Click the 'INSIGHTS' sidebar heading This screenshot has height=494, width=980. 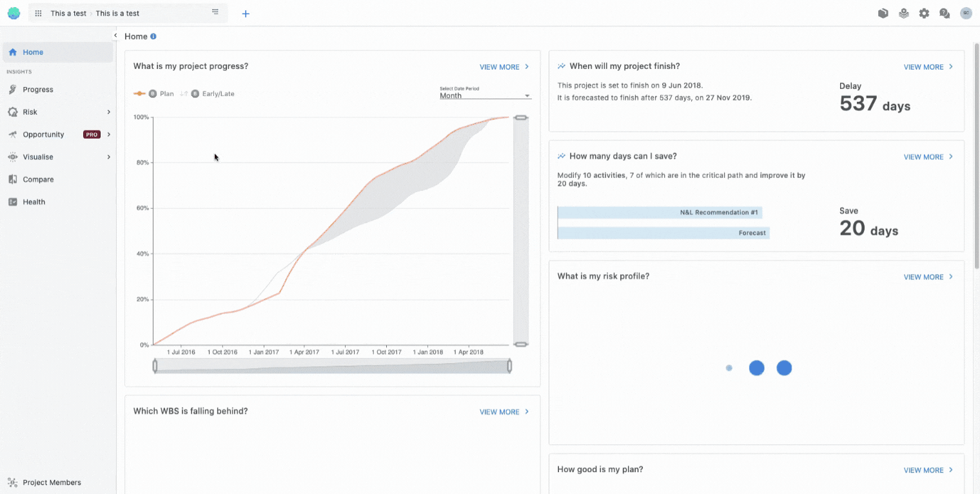19,72
